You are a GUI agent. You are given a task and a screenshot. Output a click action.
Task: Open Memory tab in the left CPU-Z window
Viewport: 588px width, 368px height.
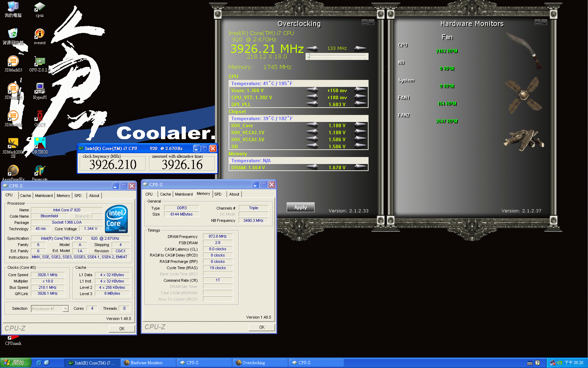(63, 196)
